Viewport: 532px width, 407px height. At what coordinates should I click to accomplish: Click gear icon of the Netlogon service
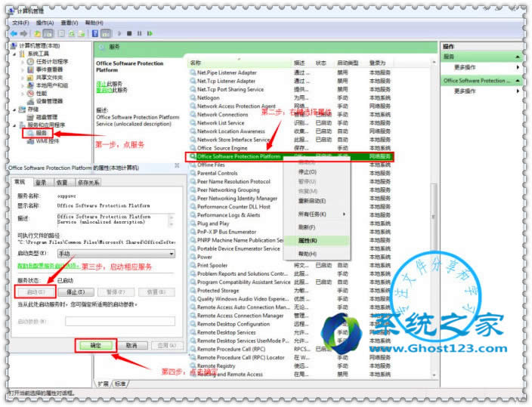pos(193,97)
